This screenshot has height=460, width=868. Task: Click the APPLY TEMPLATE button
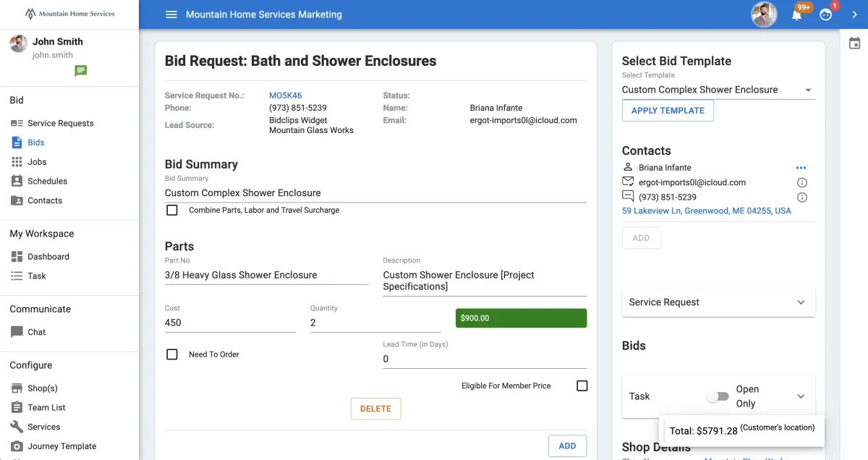point(668,111)
